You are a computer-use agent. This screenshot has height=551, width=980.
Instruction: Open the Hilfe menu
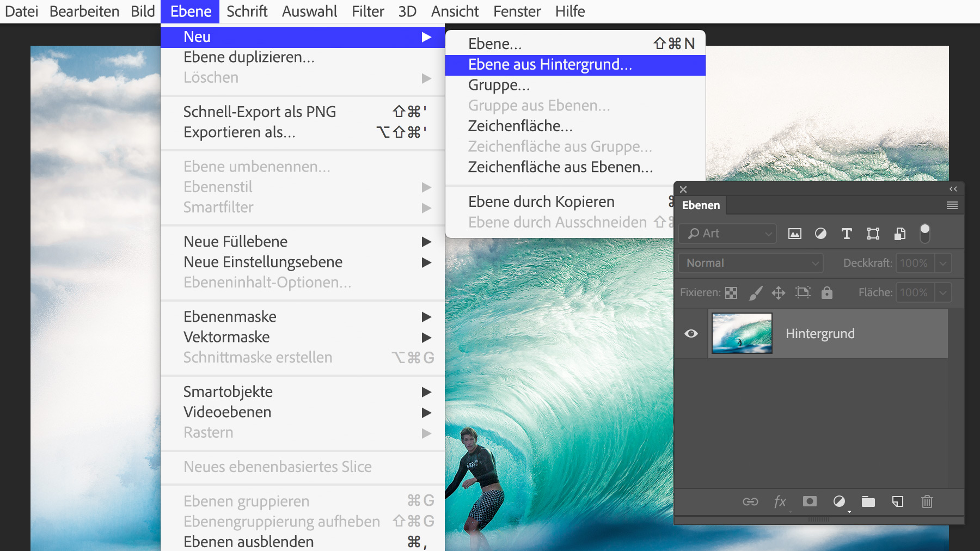(x=570, y=11)
